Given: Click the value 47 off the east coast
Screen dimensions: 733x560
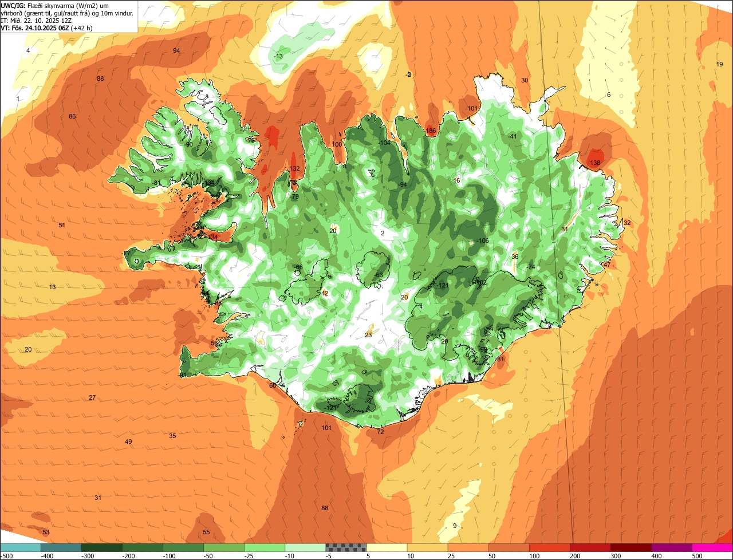Looking at the screenshot, I should (607, 265).
